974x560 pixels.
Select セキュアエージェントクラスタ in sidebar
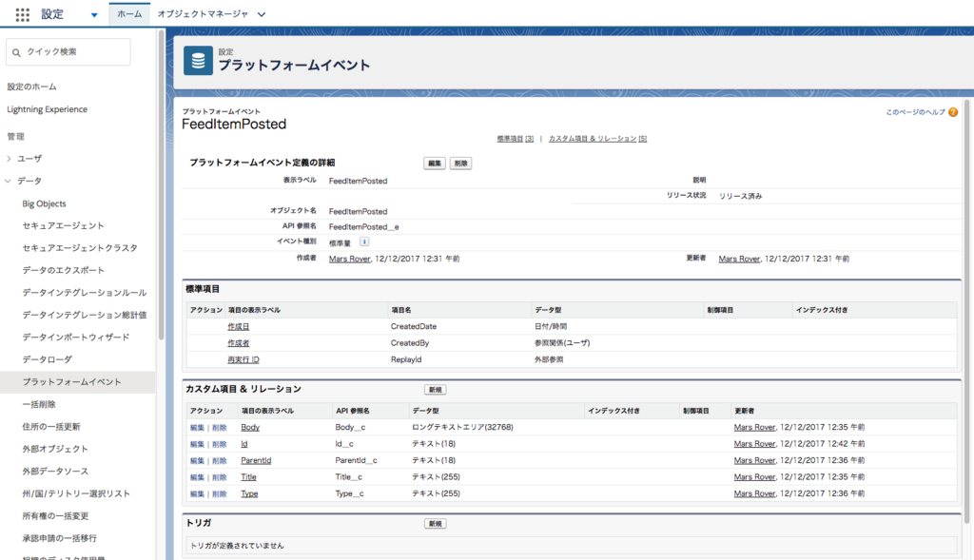click(x=80, y=248)
